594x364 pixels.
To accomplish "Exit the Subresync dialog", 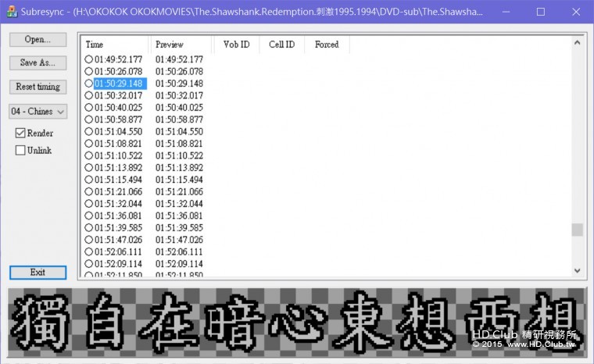I will pyautogui.click(x=38, y=273).
